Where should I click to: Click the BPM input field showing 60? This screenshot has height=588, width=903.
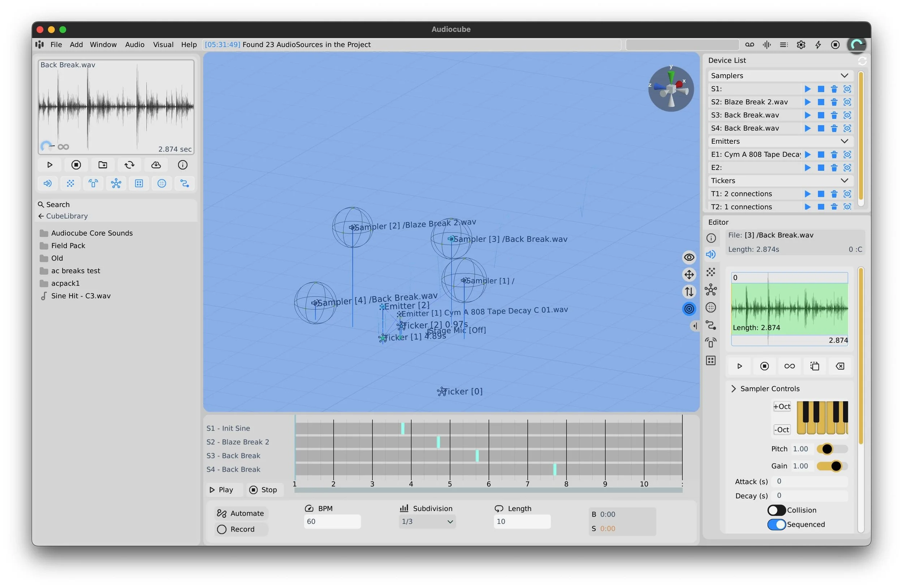[332, 522]
